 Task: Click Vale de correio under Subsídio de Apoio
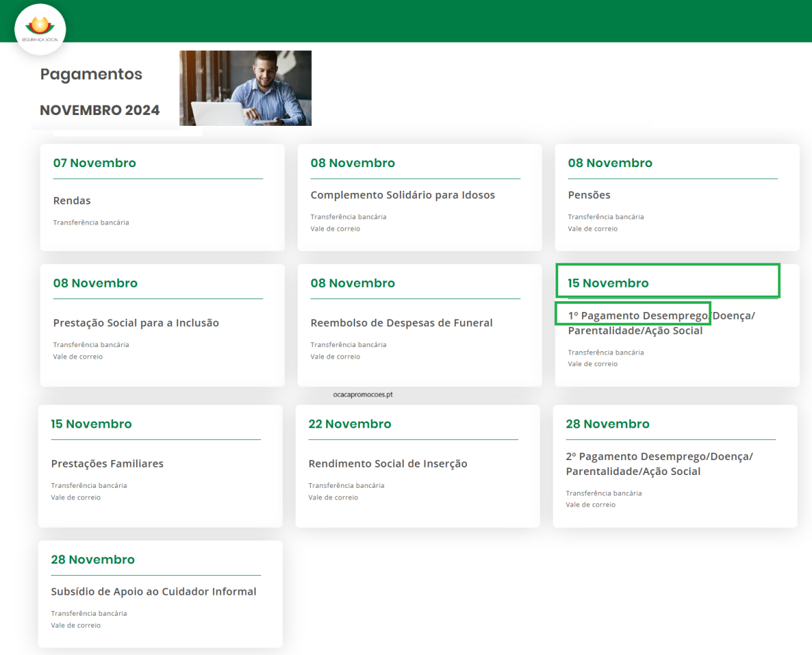pos(76,625)
